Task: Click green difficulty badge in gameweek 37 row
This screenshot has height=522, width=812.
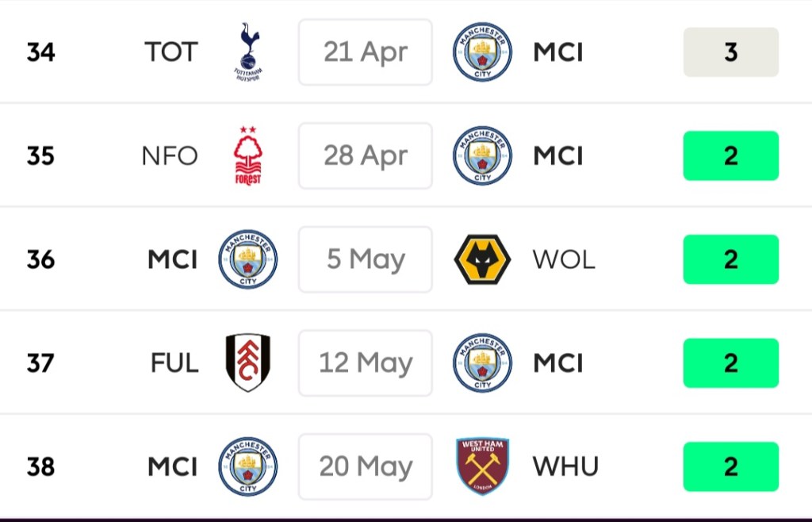Action: 730,363
